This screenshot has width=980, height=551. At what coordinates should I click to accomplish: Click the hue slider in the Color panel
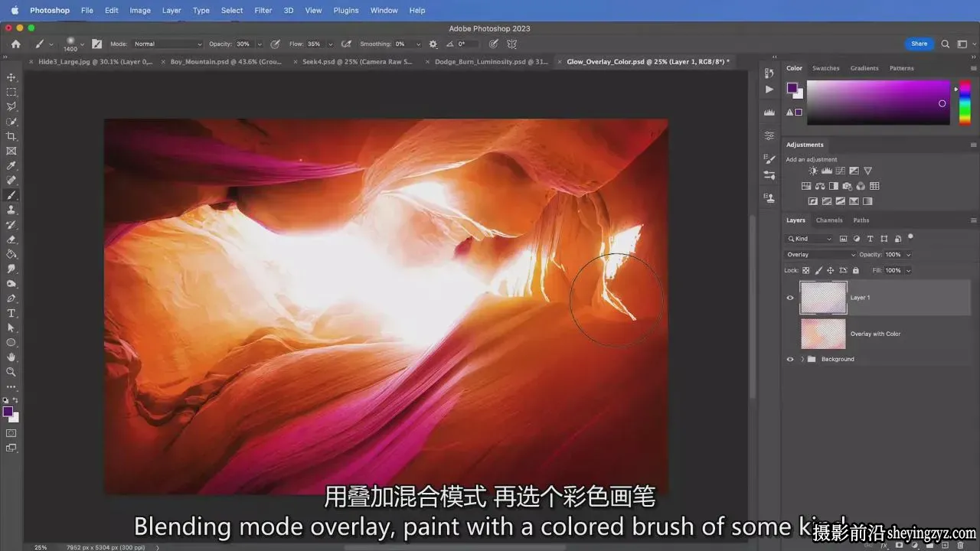click(x=965, y=103)
